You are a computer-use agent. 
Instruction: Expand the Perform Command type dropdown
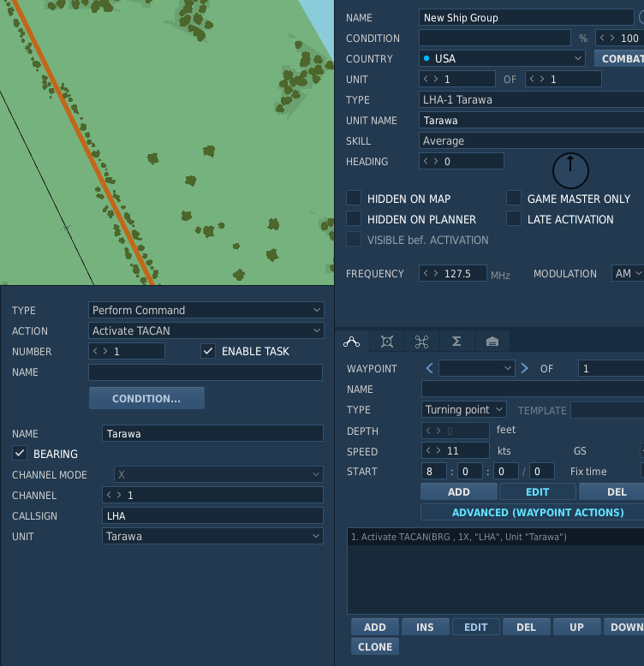coord(206,310)
